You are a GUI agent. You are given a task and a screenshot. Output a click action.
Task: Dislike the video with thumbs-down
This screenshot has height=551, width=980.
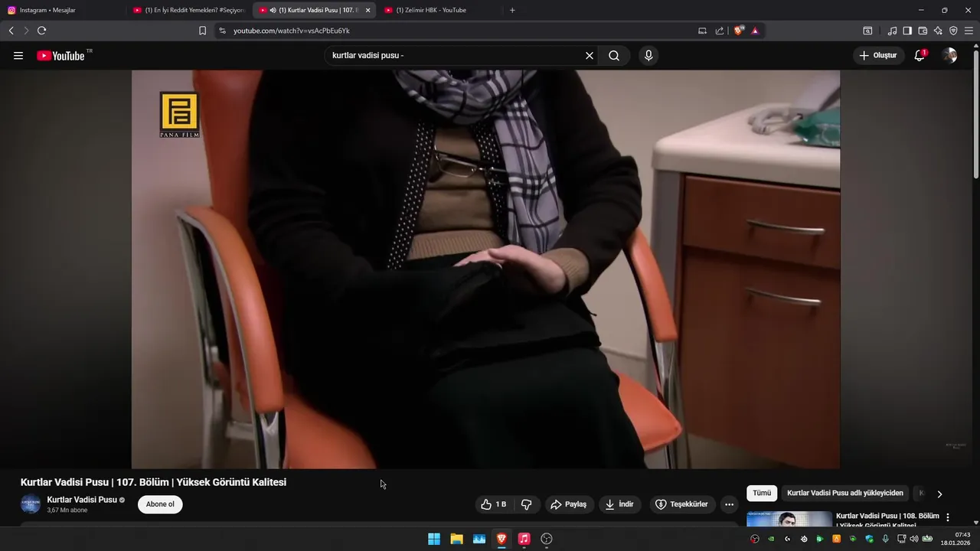click(527, 504)
